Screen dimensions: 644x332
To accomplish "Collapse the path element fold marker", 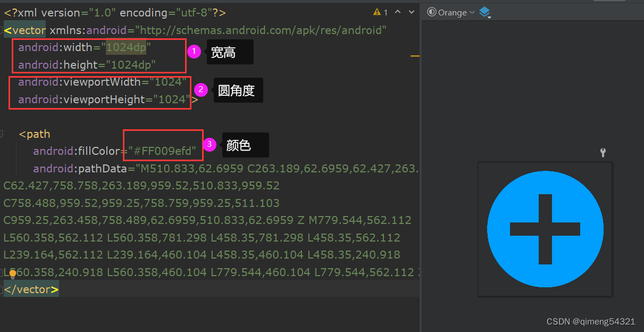I will (2, 134).
